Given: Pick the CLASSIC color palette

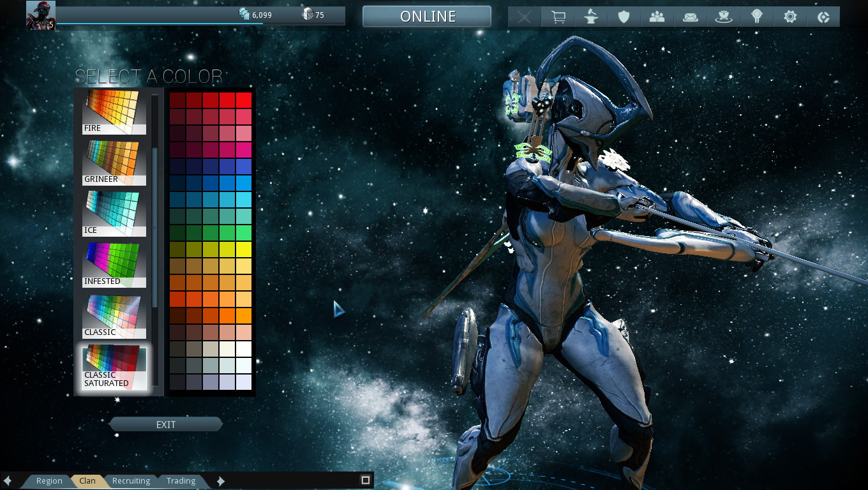Looking at the screenshot, I should tap(114, 316).
